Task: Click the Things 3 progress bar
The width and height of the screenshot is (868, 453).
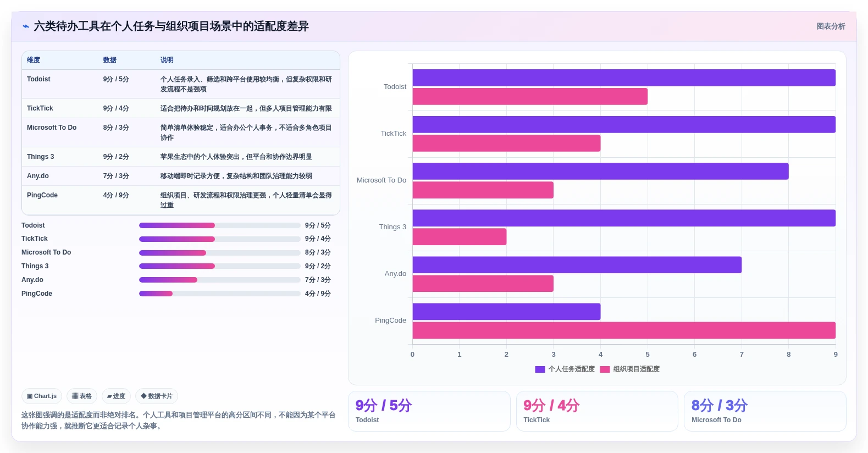Action: pos(220,266)
